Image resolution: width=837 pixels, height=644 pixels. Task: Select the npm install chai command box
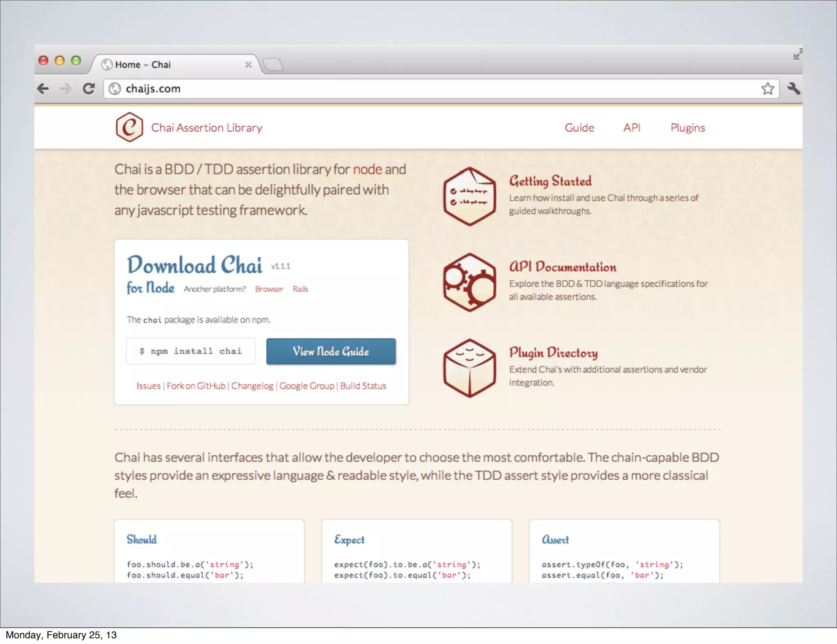(x=191, y=351)
